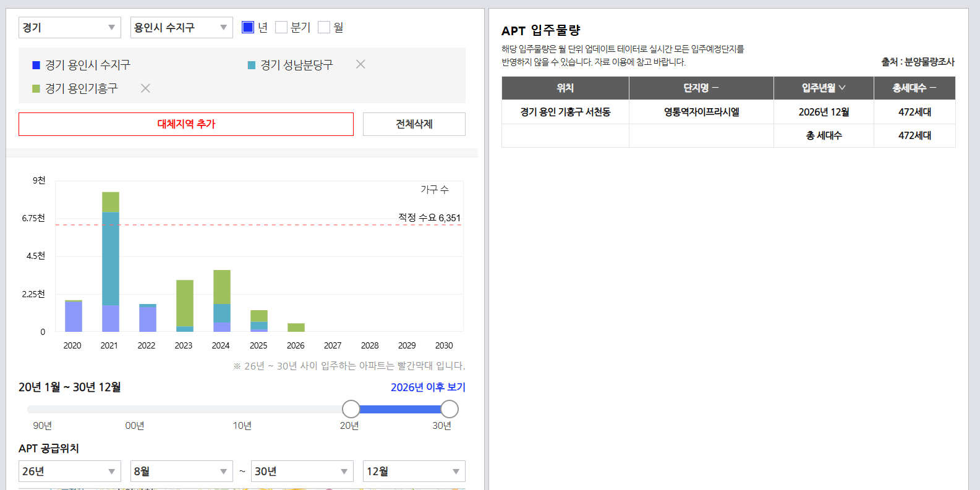Click the 경기 성남분당구 legend label

297,65
